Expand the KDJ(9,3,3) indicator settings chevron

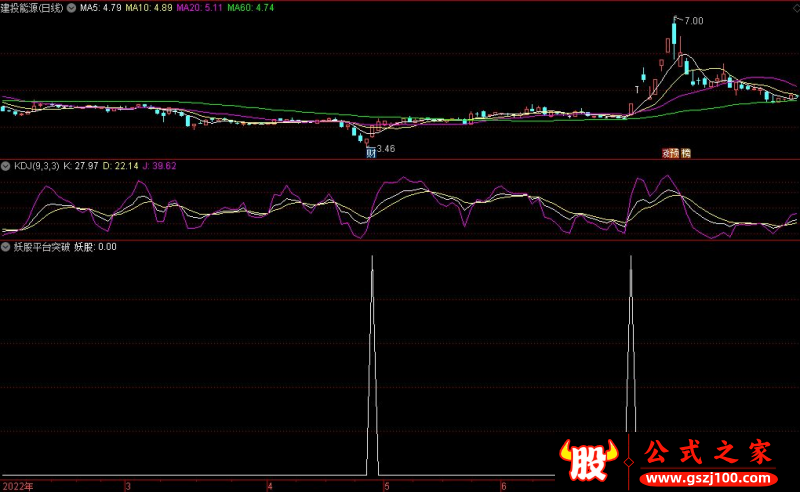pyautogui.click(x=6, y=166)
